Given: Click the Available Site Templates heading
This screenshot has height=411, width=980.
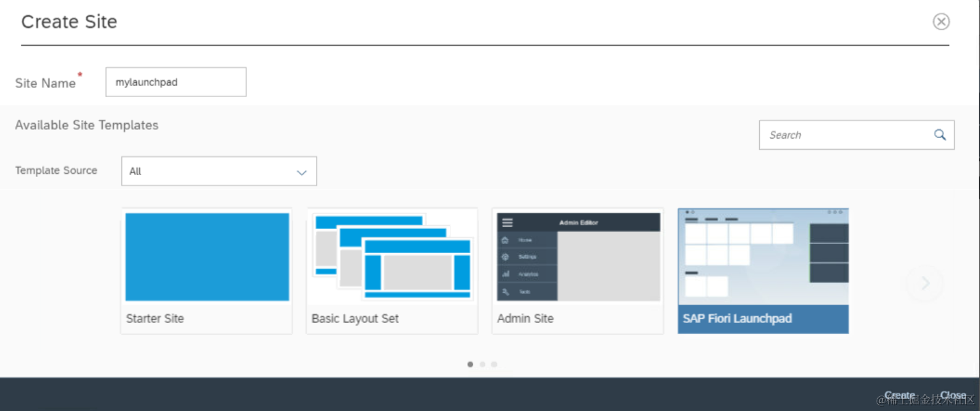Looking at the screenshot, I should [87, 125].
